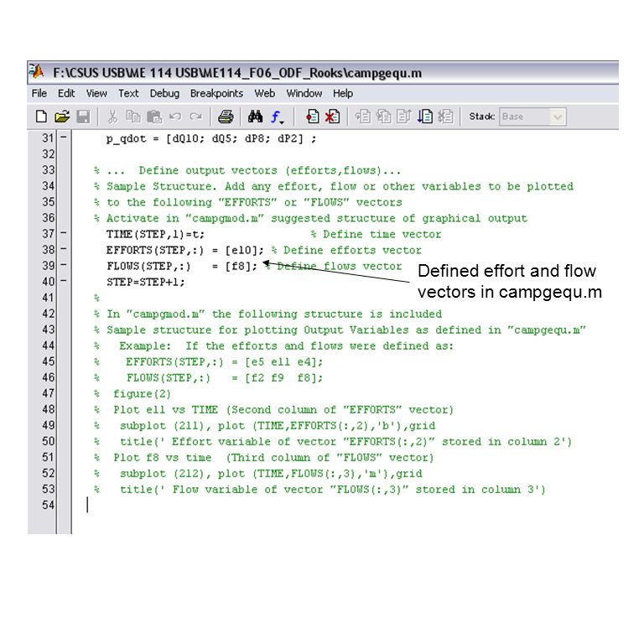
Task: Click the Step Out icon
Action: pyautogui.click(x=404, y=117)
